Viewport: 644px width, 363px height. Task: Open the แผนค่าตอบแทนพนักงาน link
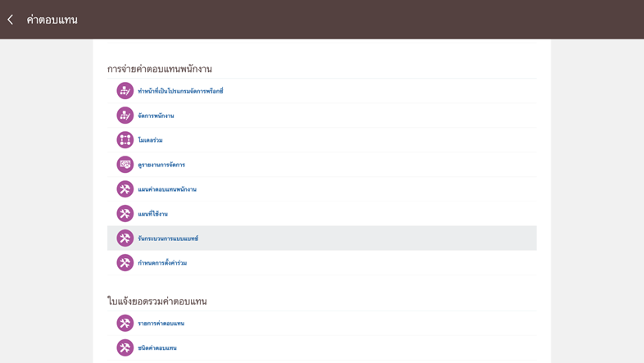coord(167,190)
